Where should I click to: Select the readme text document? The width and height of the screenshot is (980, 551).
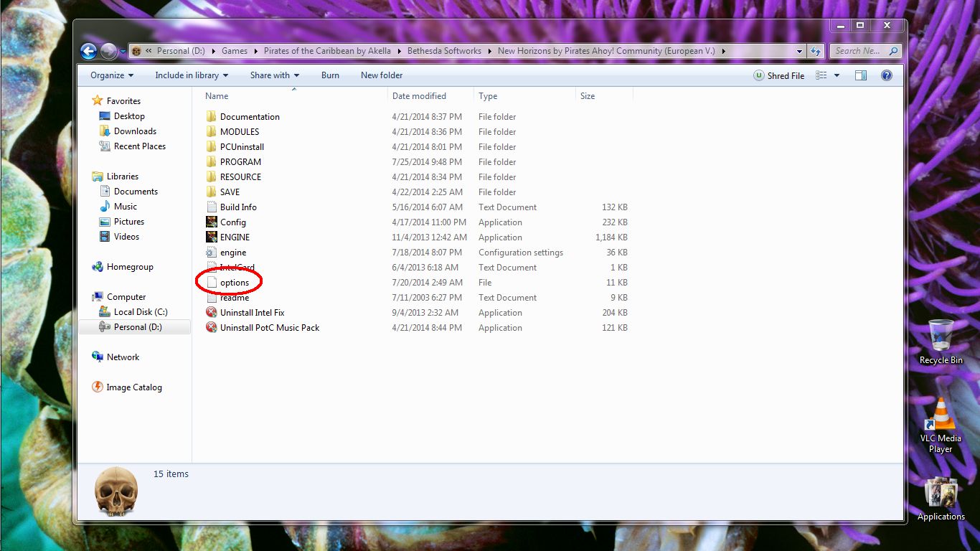pyautogui.click(x=235, y=298)
